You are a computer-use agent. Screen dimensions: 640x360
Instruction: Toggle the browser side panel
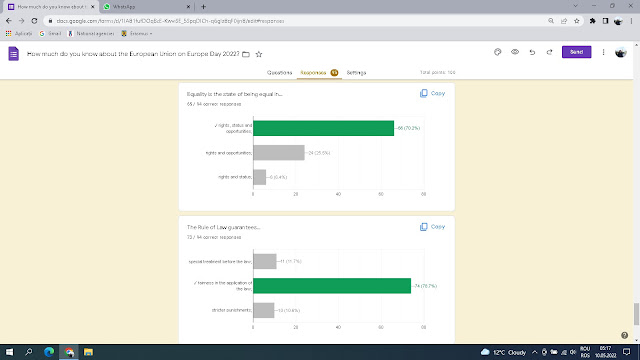pyautogui.click(x=605, y=21)
